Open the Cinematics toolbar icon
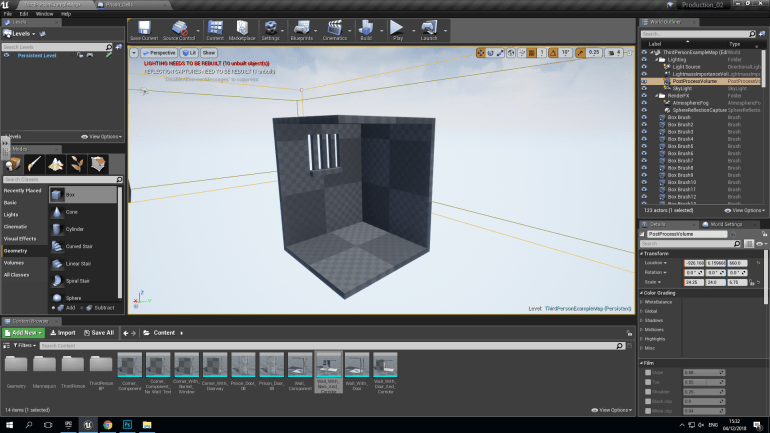The height and width of the screenshot is (433, 770). click(332, 28)
